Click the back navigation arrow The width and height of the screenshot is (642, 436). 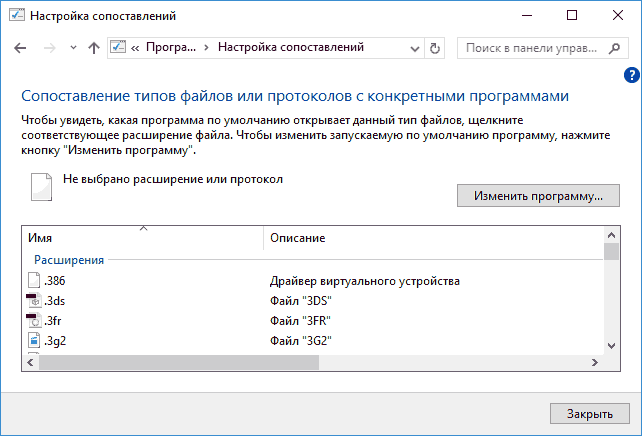(x=21, y=48)
